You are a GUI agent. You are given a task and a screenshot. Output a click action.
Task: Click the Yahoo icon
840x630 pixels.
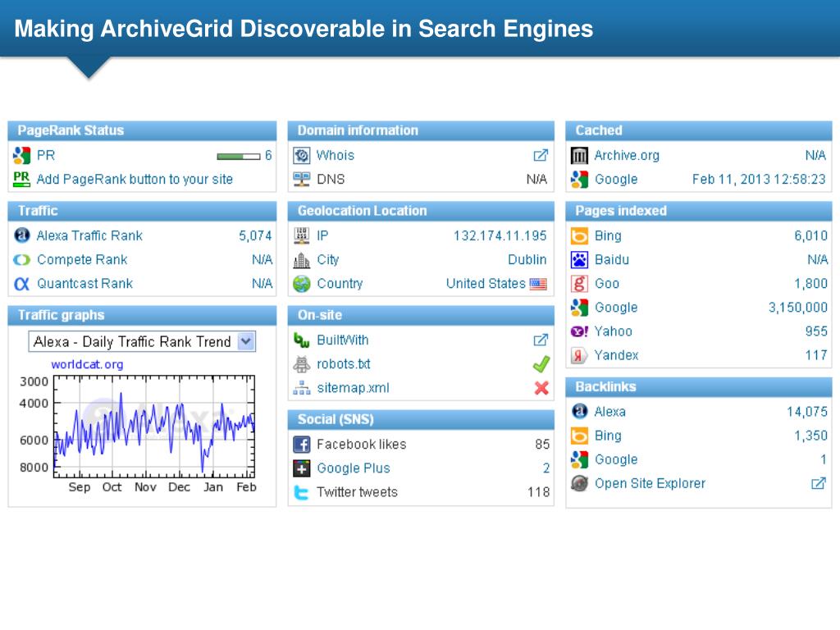[x=579, y=331]
